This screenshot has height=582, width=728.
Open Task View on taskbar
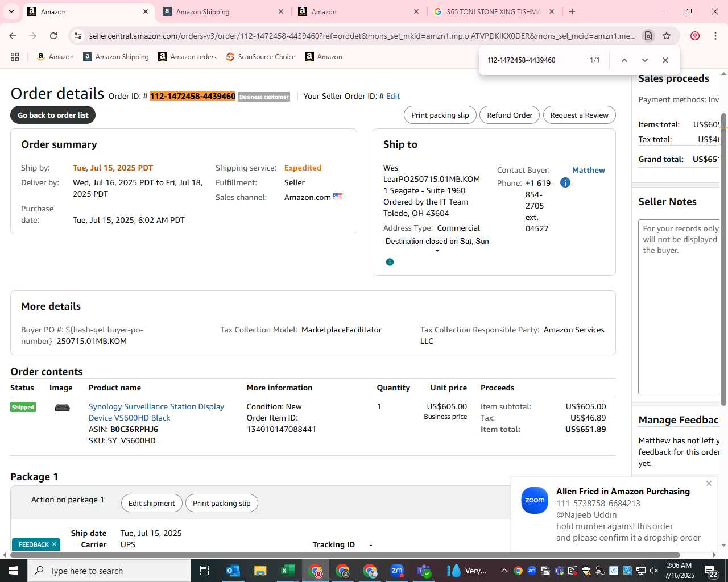(x=205, y=571)
